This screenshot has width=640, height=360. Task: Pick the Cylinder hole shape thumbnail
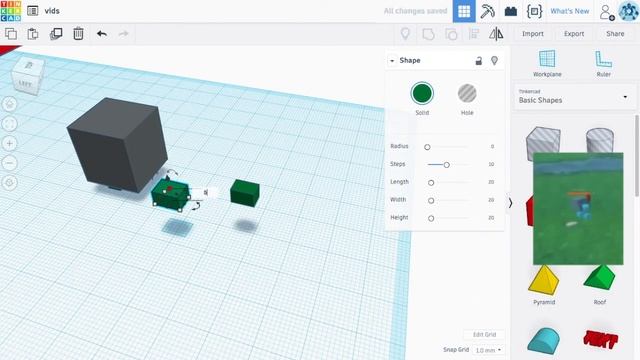(x=600, y=140)
